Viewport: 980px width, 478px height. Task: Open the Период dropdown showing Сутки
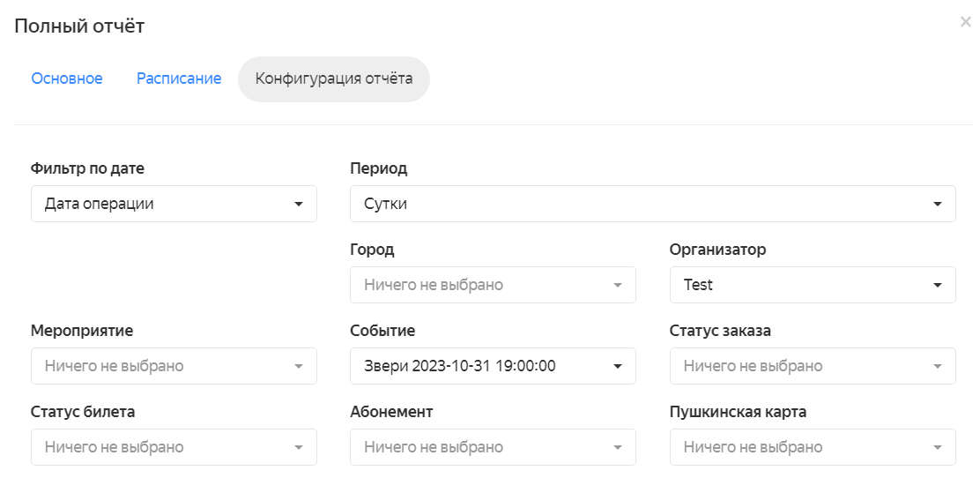(x=652, y=204)
